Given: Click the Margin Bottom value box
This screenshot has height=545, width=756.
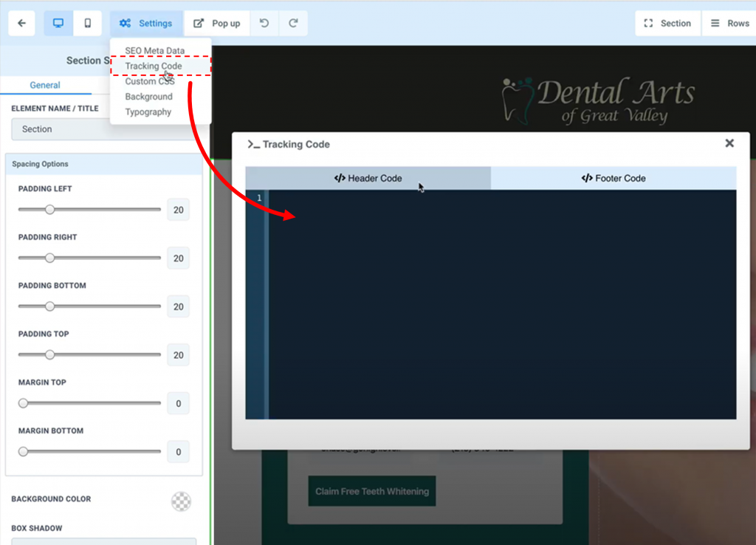Looking at the screenshot, I should coord(179,452).
